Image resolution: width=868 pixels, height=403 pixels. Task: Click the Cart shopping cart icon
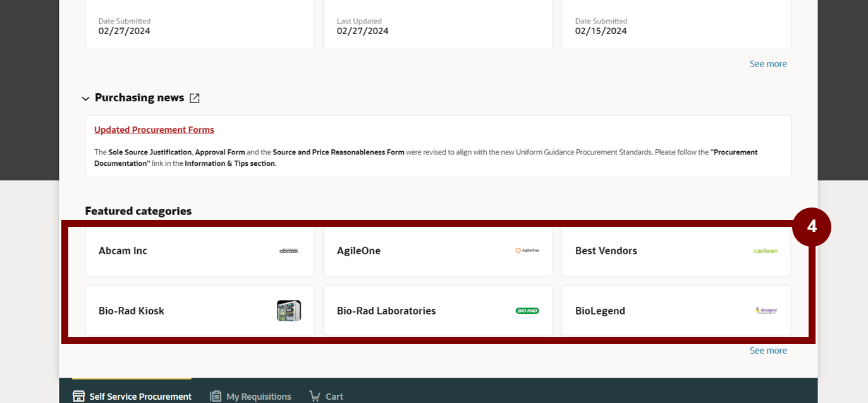(x=315, y=396)
